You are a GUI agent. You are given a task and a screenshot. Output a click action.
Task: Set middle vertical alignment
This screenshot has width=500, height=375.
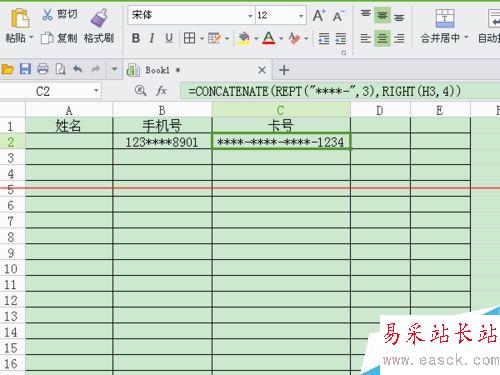(x=382, y=15)
